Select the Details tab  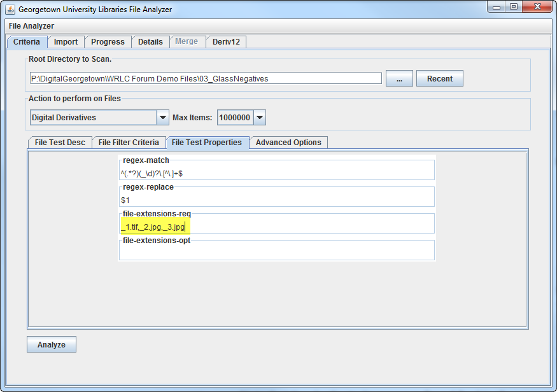[x=150, y=42]
